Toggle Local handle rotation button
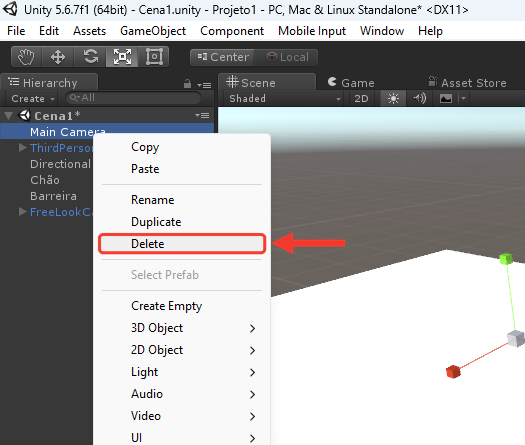Screen dimensions: 525x445 click(x=287, y=57)
